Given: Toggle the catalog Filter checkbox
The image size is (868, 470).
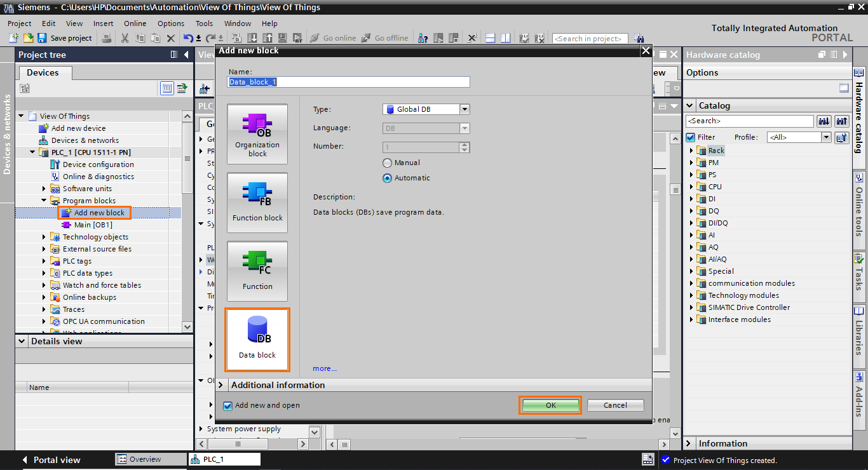Looking at the screenshot, I should coord(691,137).
